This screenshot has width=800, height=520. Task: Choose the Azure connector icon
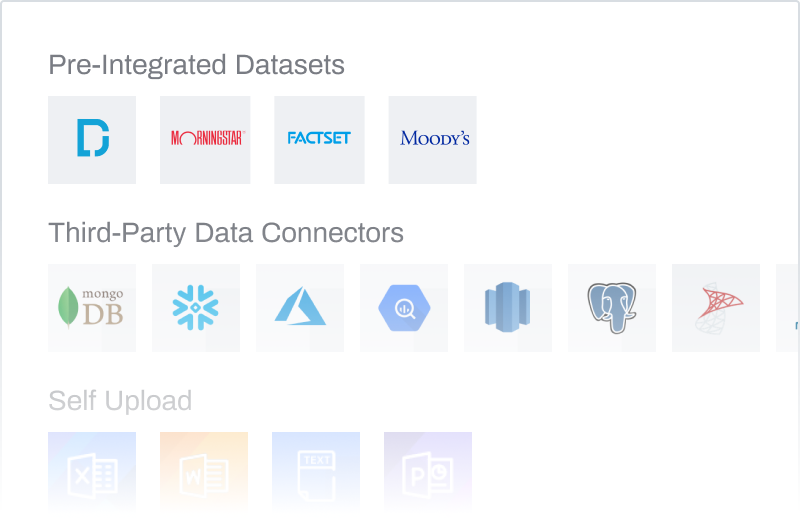pyautogui.click(x=300, y=307)
